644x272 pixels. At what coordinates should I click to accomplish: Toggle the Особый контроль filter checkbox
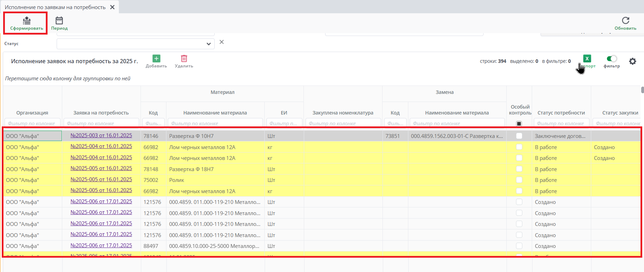(x=519, y=124)
